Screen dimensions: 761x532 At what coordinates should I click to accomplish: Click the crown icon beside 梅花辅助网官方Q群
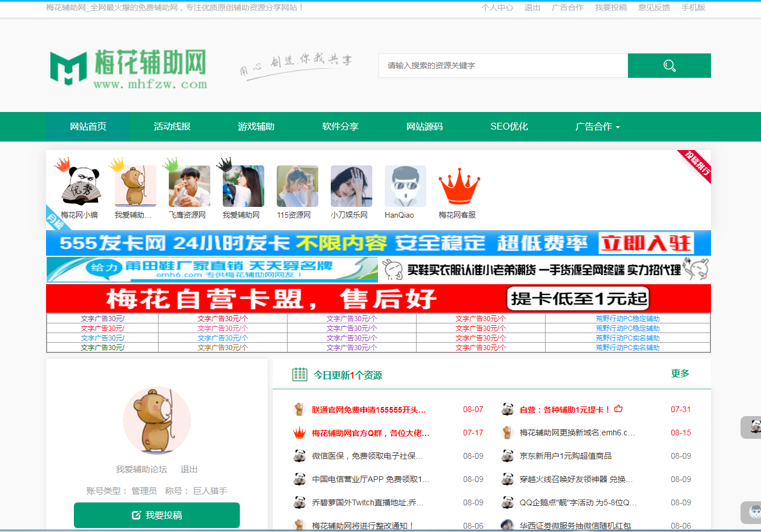coord(300,433)
